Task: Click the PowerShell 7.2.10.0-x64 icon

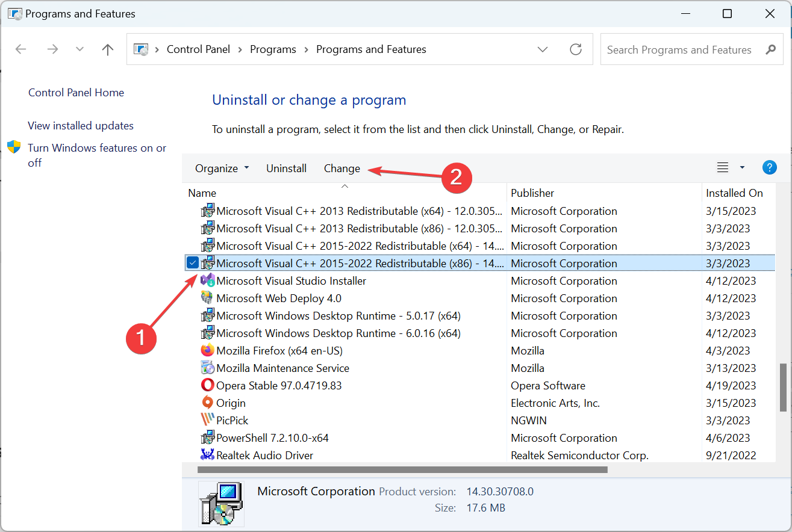Action: (x=208, y=438)
